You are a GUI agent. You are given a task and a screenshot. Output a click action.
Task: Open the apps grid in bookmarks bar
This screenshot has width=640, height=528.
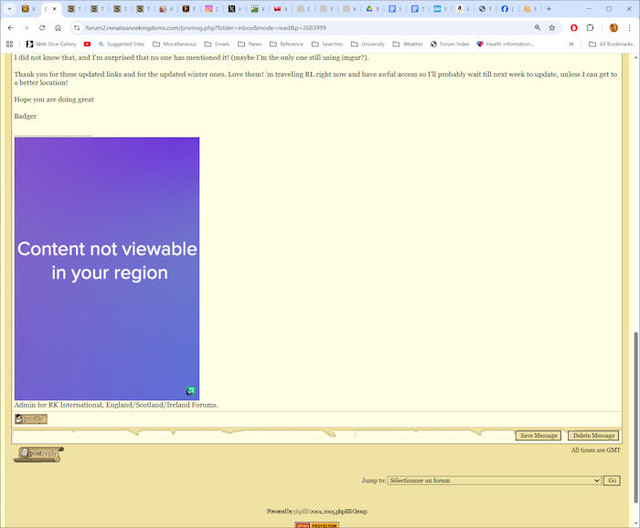[10, 44]
